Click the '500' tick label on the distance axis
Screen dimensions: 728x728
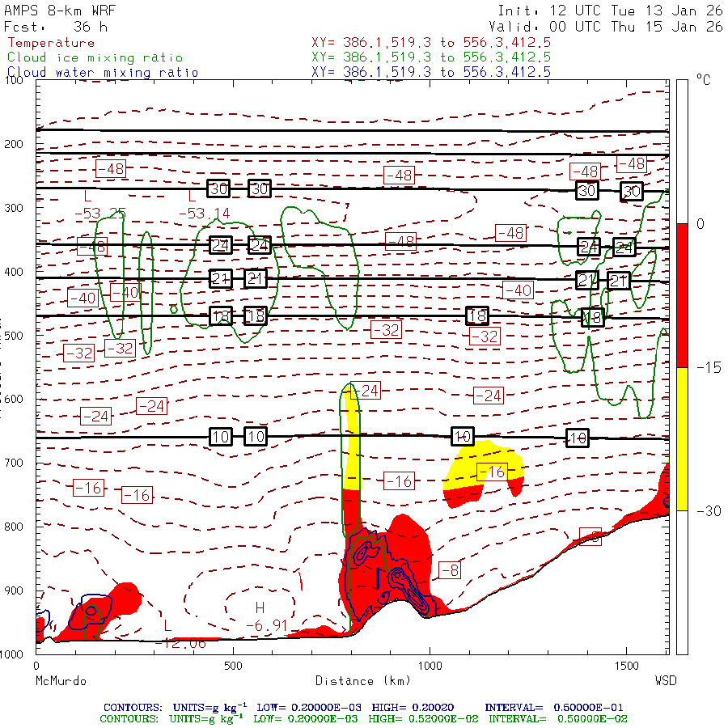(x=233, y=666)
